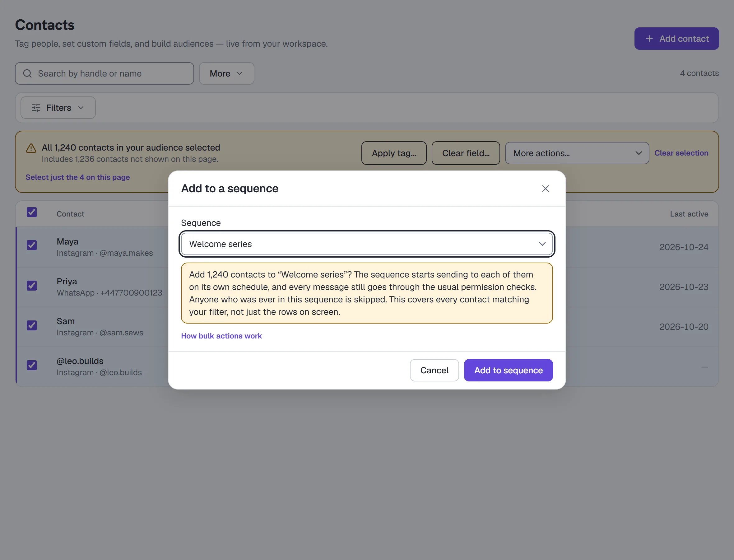This screenshot has height=560, width=734.
Task: Open the How bulk actions work link
Action: pos(221,336)
